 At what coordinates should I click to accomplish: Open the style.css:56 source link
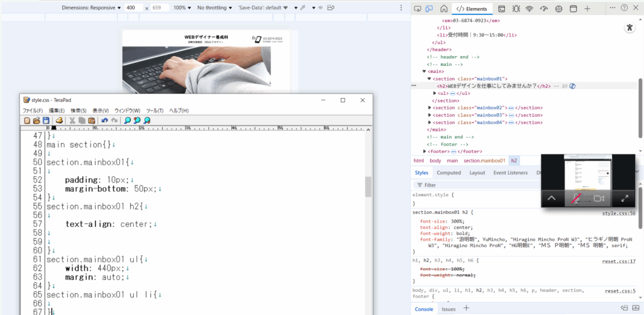tap(619, 213)
